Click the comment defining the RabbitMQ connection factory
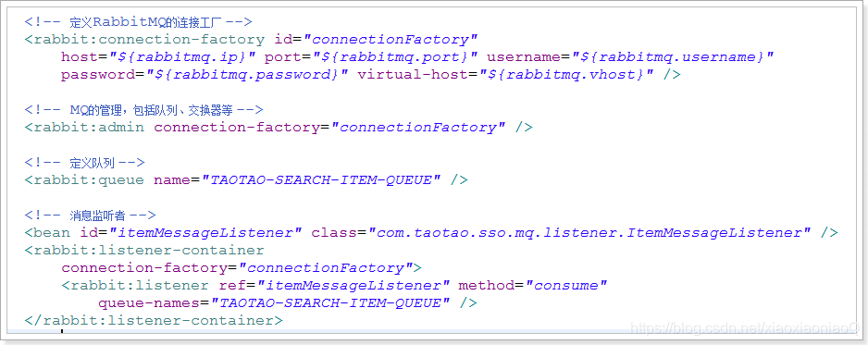 (139, 22)
